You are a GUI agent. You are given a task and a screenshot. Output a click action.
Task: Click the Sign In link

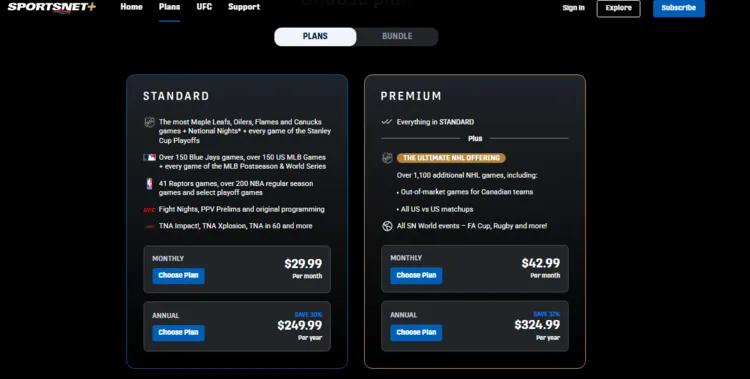pos(574,8)
